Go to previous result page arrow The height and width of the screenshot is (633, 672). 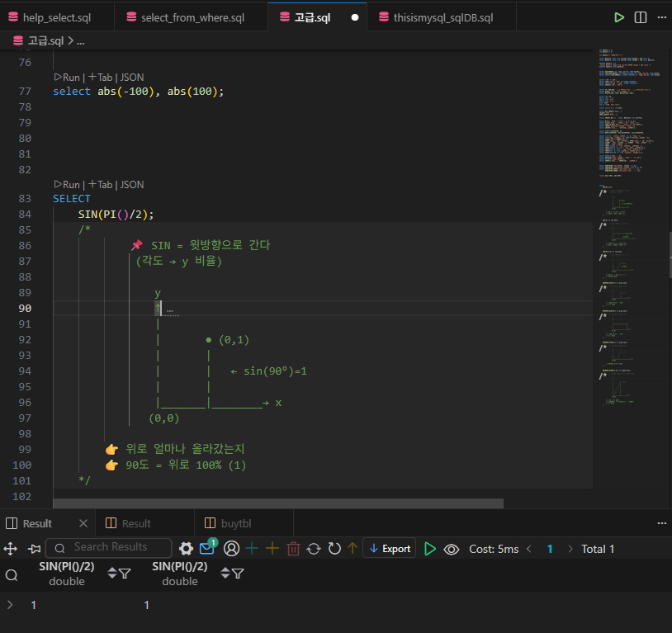coord(529,549)
